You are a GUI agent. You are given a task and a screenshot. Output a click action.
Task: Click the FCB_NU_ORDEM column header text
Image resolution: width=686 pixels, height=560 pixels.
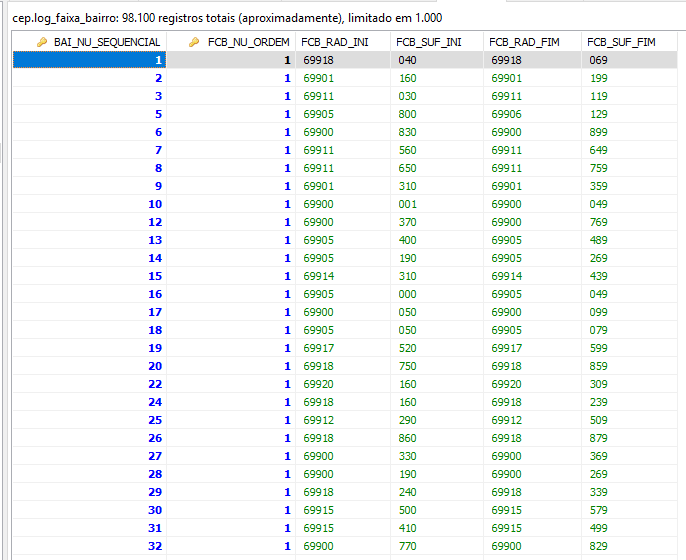click(x=248, y=42)
